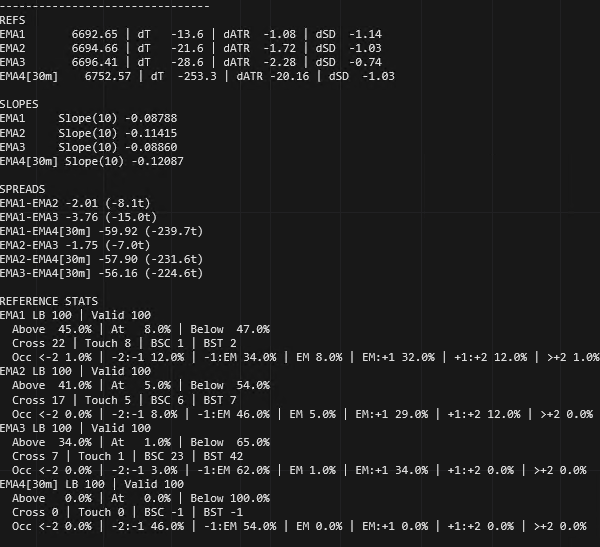
Task: Click the EMA3-EMA4[30m] spread line
Action: click(x=100, y=273)
